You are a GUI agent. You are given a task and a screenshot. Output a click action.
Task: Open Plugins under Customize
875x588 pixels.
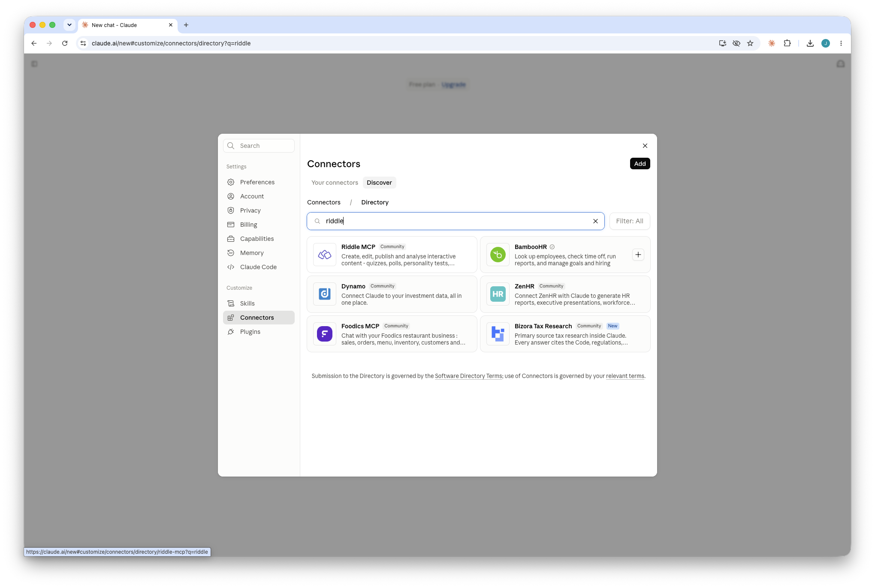point(259,332)
